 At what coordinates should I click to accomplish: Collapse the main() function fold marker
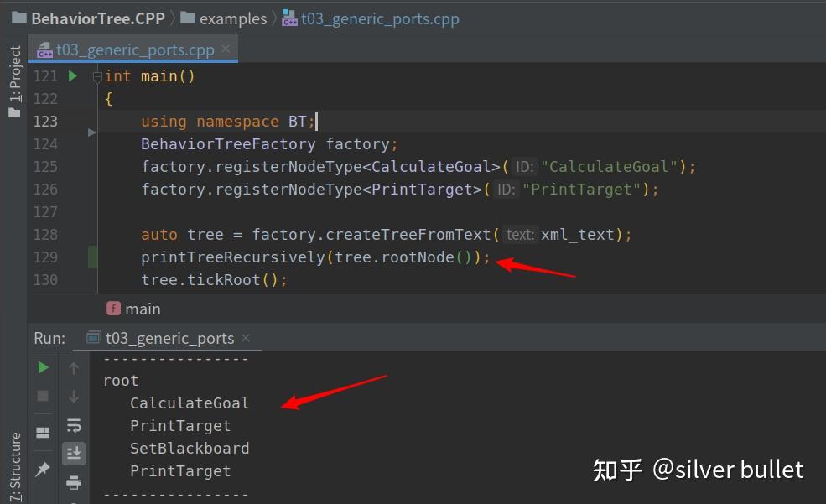(x=97, y=77)
